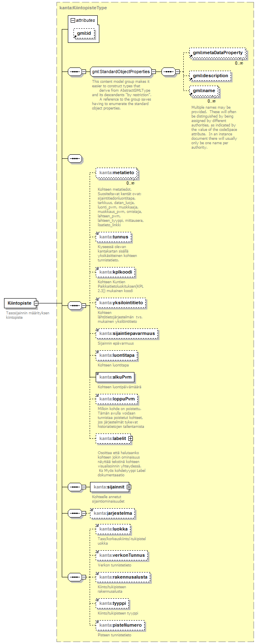This screenshot has width=258, height=644.
Task: Select the kanta:yksilointitieto element
Action: 121,303
